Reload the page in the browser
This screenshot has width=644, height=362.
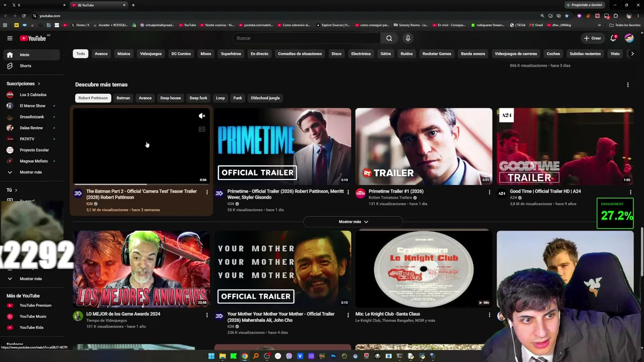(x=24, y=16)
